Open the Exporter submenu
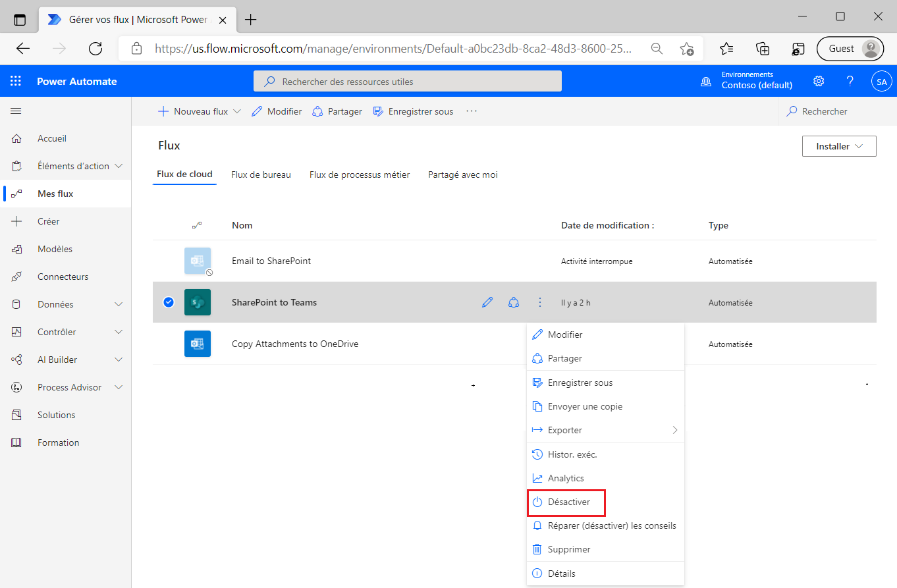Viewport: 897px width, 588px height. [605, 430]
